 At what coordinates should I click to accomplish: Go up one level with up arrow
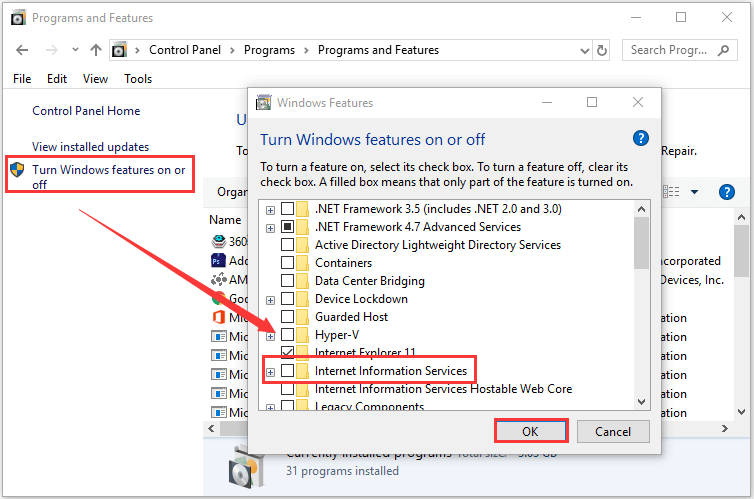(x=96, y=50)
